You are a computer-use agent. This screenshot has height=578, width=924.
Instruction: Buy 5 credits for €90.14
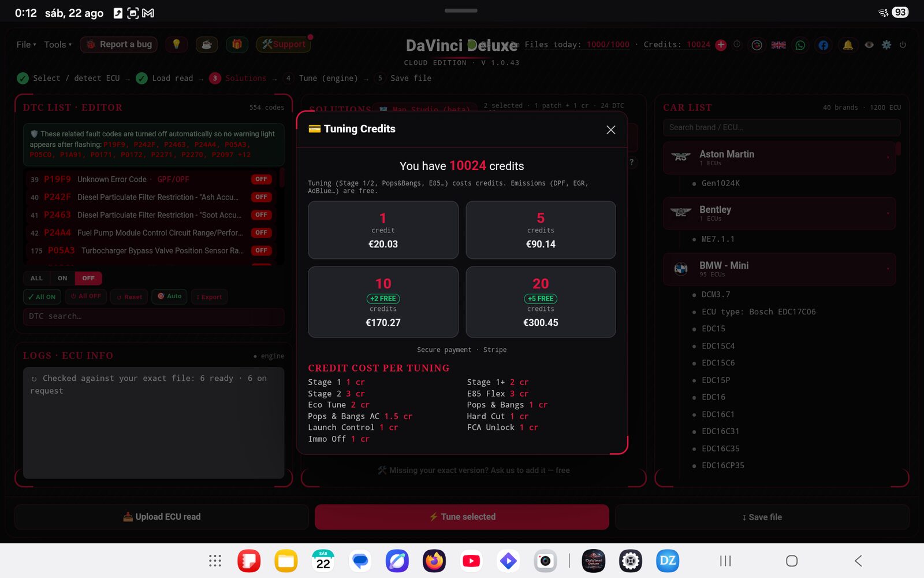(541, 230)
